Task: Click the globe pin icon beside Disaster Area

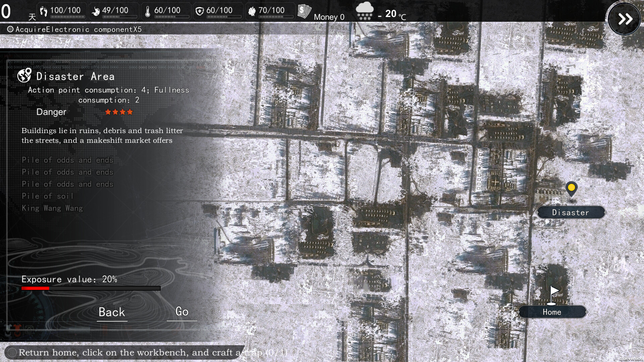Action: click(23, 76)
